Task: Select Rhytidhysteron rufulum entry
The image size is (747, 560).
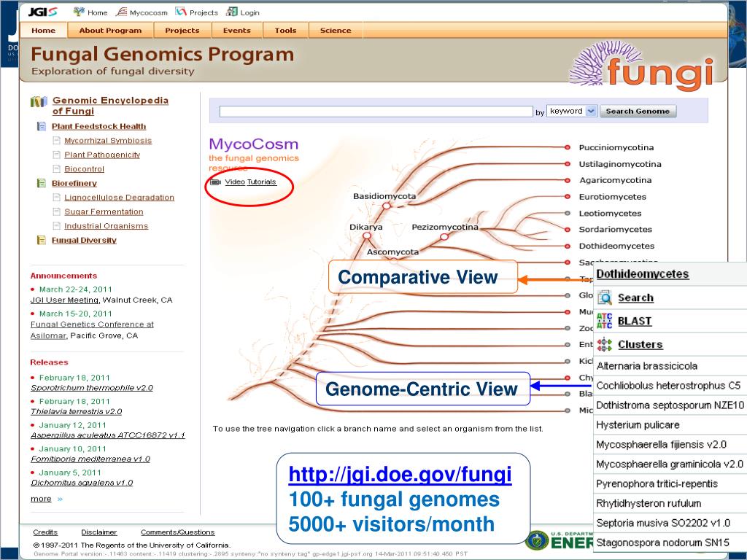Action: (x=670, y=503)
